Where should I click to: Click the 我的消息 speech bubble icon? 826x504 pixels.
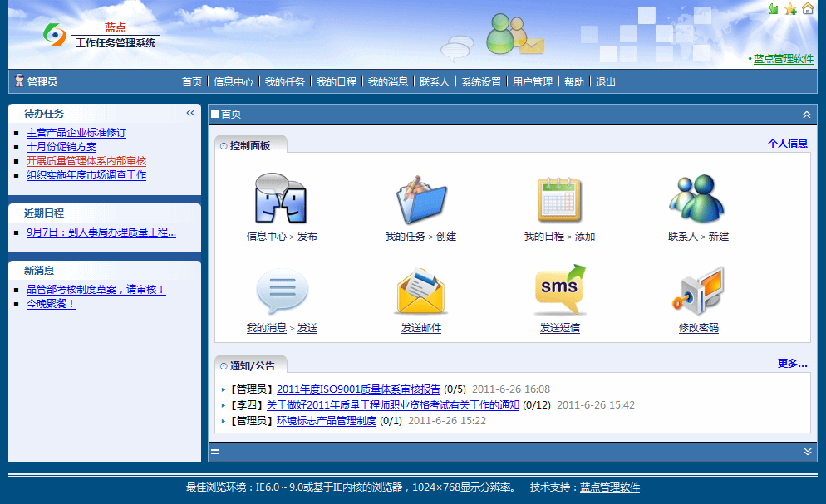pos(282,291)
